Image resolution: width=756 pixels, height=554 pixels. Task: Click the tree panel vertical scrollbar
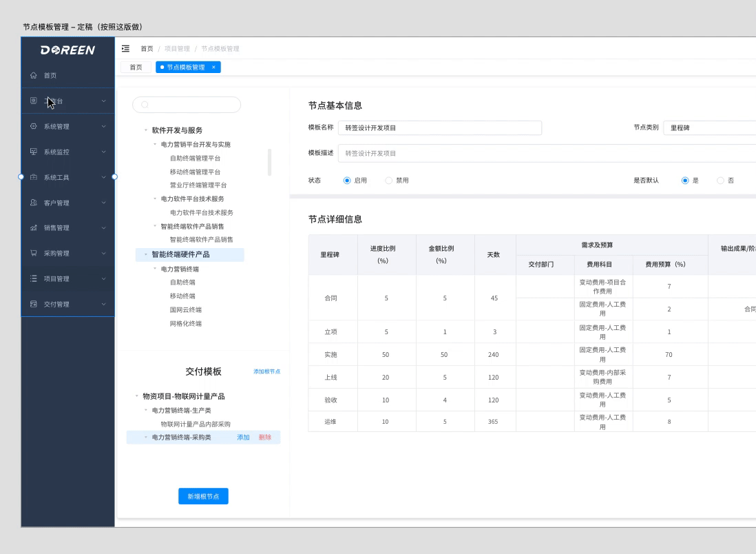coord(269,162)
